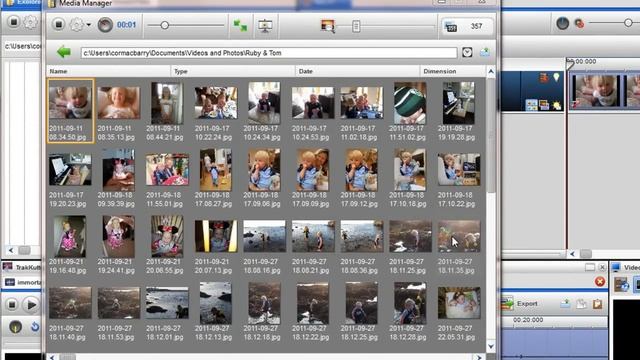Click the up-folder icon beside path dropdown
Image resolution: width=640 pixels, height=360 pixels.
[485, 52]
